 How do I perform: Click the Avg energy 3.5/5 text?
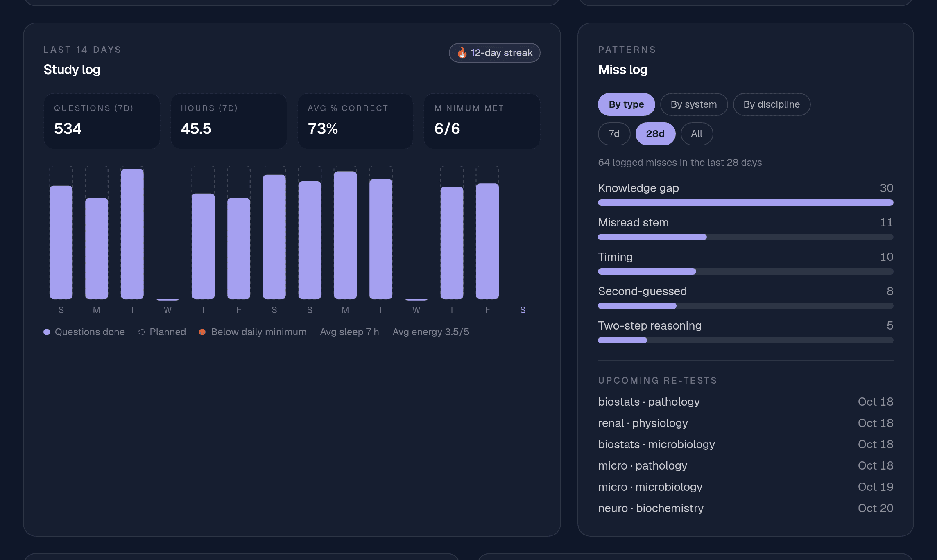(431, 332)
